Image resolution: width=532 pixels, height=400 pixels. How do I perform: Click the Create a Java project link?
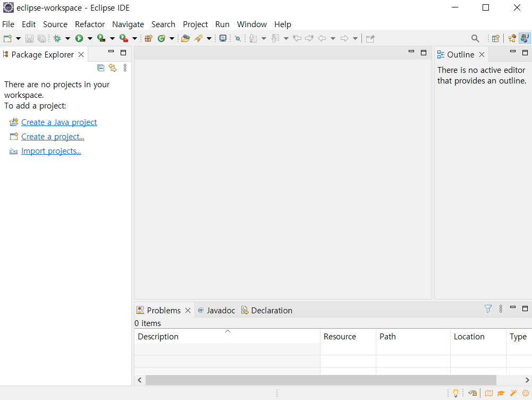(59, 122)
